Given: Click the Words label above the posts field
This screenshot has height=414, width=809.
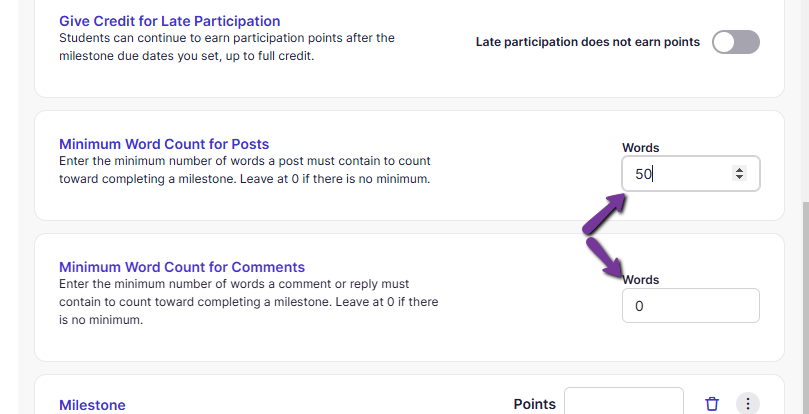Looking at the screenshot, I should 640,148.
